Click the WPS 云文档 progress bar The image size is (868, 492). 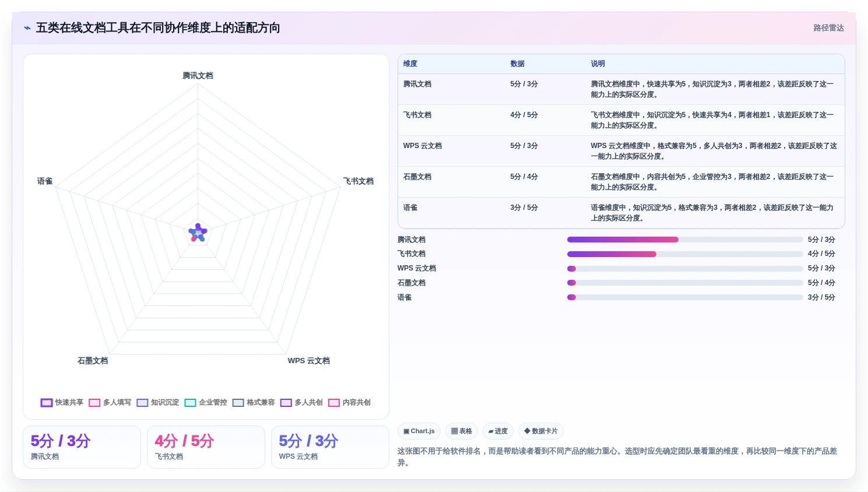pos(685,269)
